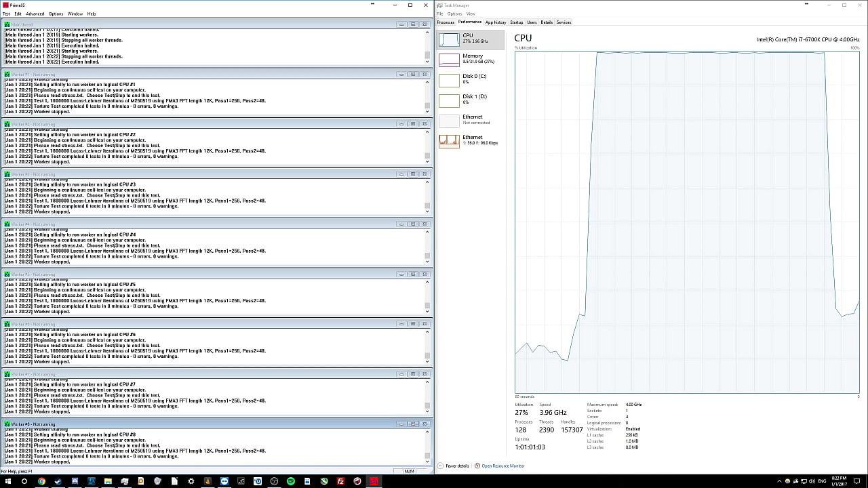The image size is (868, 488).
Task: Launch FileZilla from the taskbar
Action: point(340,482)
